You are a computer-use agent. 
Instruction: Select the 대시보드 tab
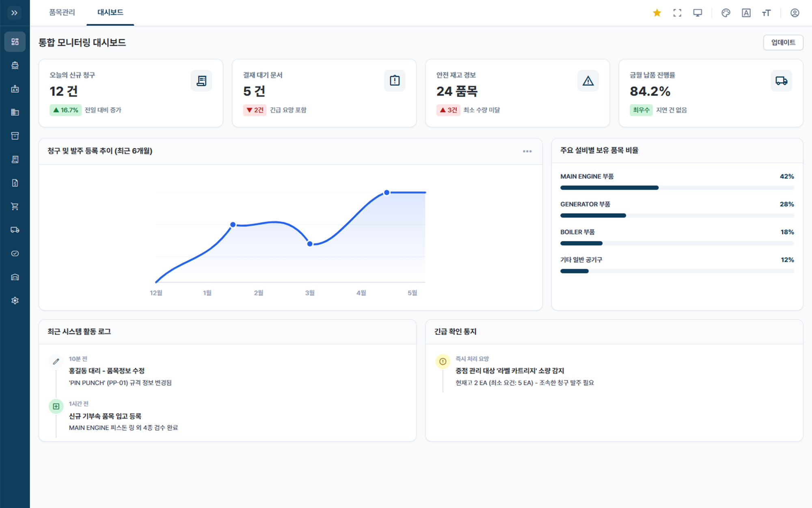[110, 13]
